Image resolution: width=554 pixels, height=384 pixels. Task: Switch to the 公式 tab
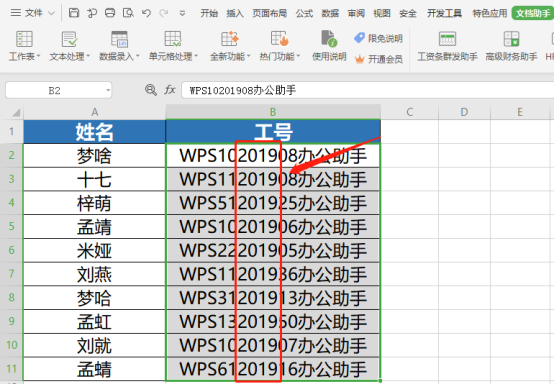click(304, 13)
